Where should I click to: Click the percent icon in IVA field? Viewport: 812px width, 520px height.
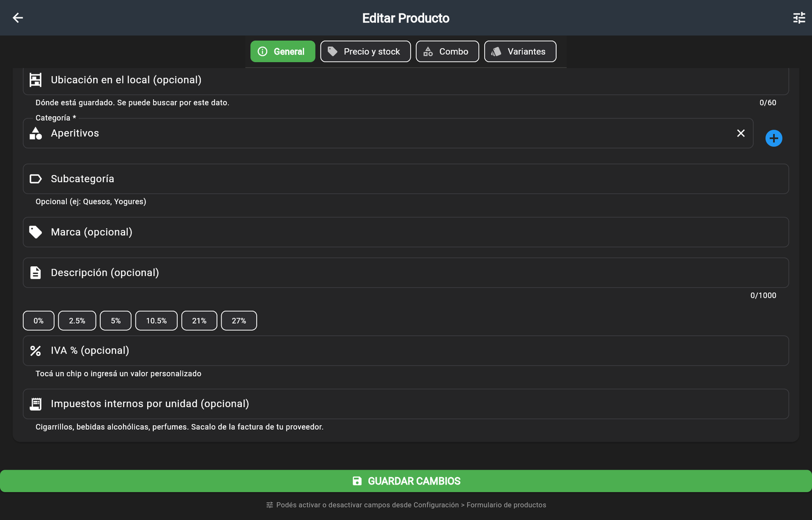pos(36,351)
